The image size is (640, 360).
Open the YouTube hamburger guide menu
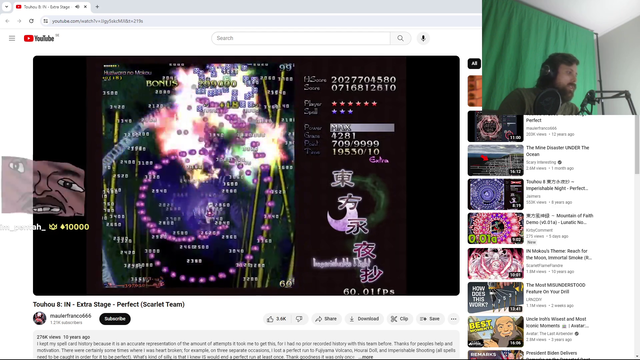tap(12, 38)
